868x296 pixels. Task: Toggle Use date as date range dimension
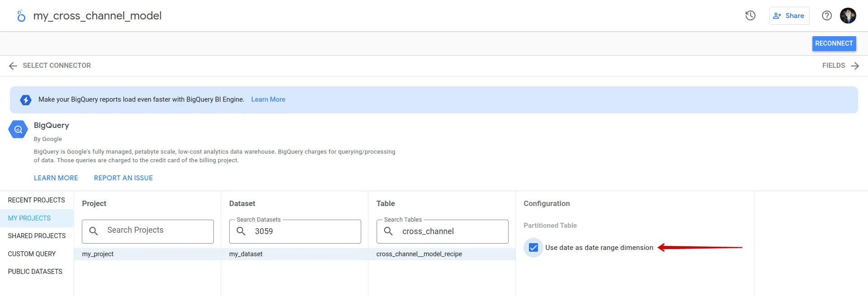click(x=533, y=248)
